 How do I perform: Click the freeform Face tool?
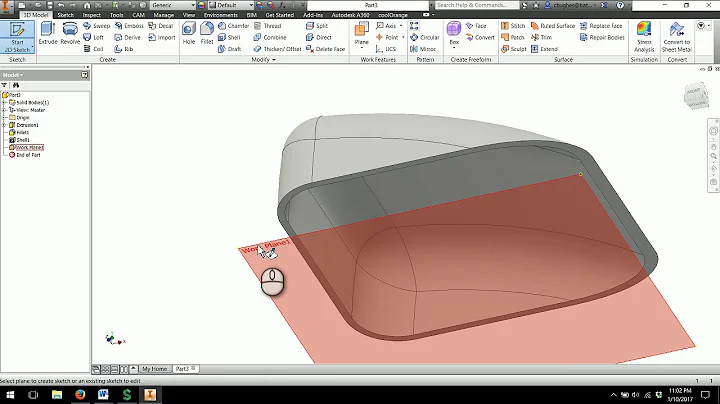pyautogui.click(x=476, y=26)
